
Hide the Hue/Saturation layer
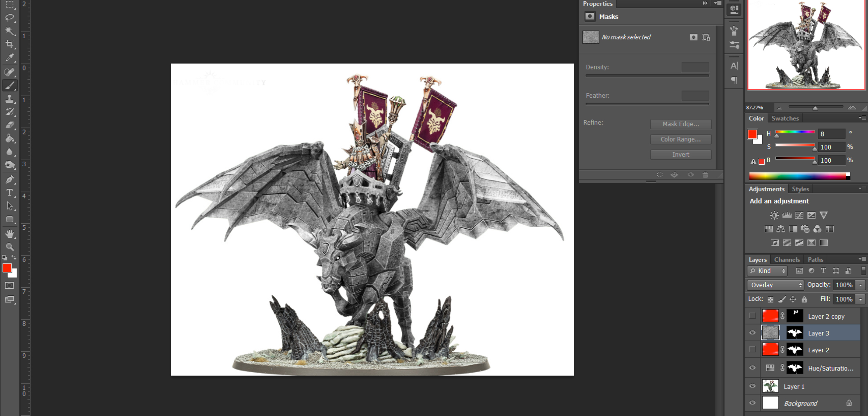point(752,368)
